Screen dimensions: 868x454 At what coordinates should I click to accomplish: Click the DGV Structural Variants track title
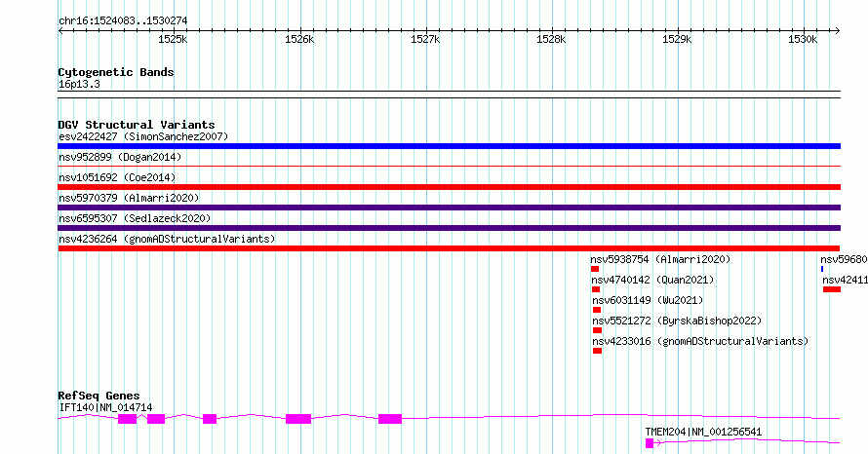(137, 125)
